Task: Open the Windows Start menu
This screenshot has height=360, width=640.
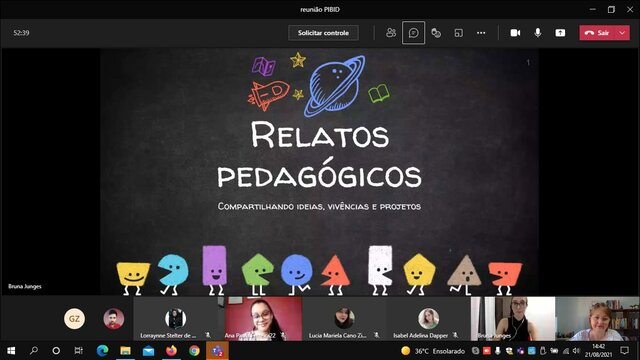Action: (x=11, y=351)
